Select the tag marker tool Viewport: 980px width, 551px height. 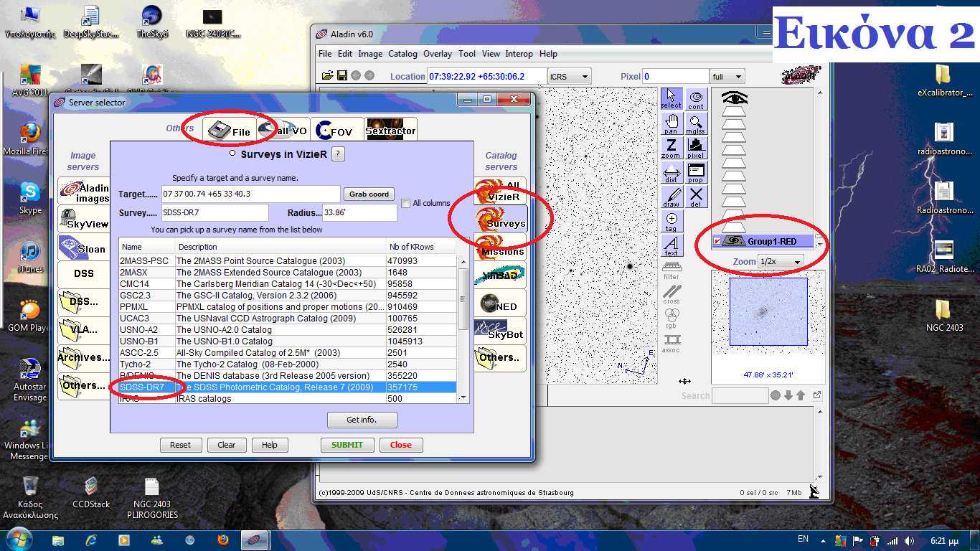[671, 222]
